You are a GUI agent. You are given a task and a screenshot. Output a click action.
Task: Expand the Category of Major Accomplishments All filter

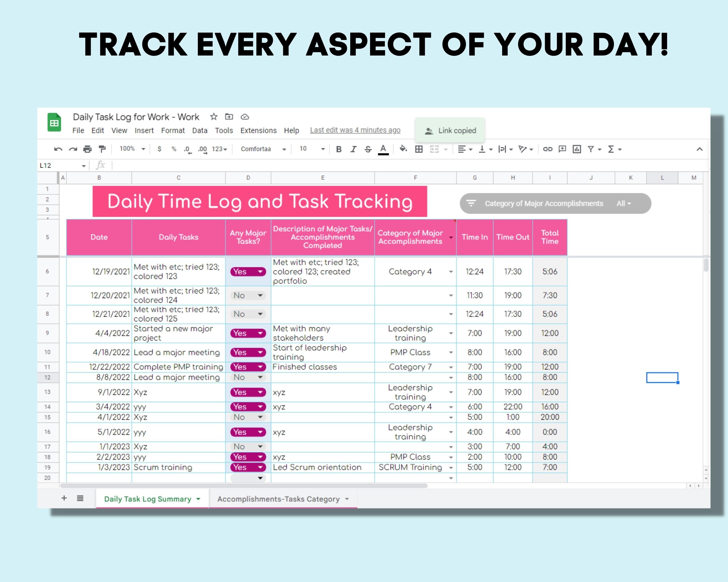(623, 203)
